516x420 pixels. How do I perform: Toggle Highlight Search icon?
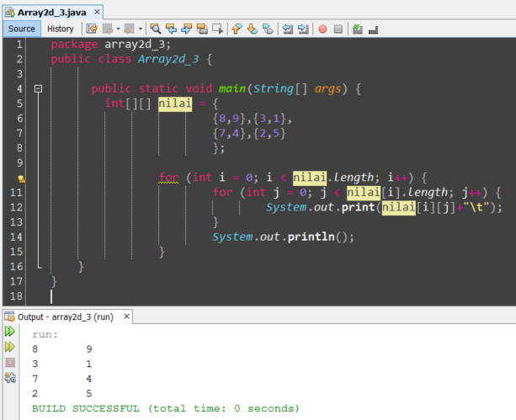pos(202,29)
